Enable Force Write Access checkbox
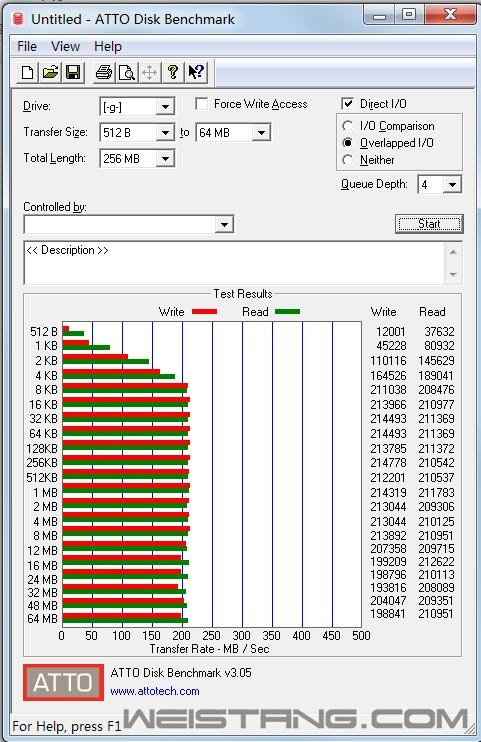Screen dimensions: 481x742 (x=202, y=104)
